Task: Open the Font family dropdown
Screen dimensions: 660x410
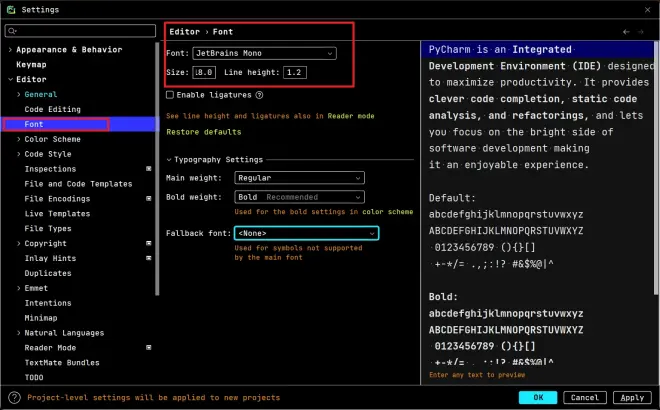Action: click(264, 53)
